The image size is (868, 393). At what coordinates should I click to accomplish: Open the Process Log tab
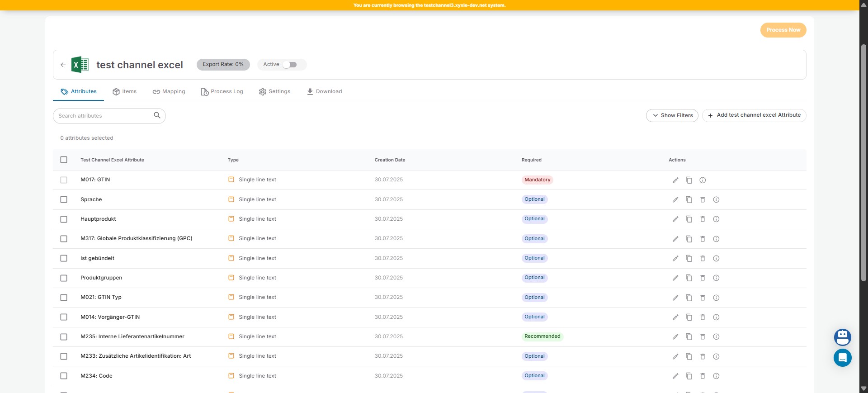(222, 91)
